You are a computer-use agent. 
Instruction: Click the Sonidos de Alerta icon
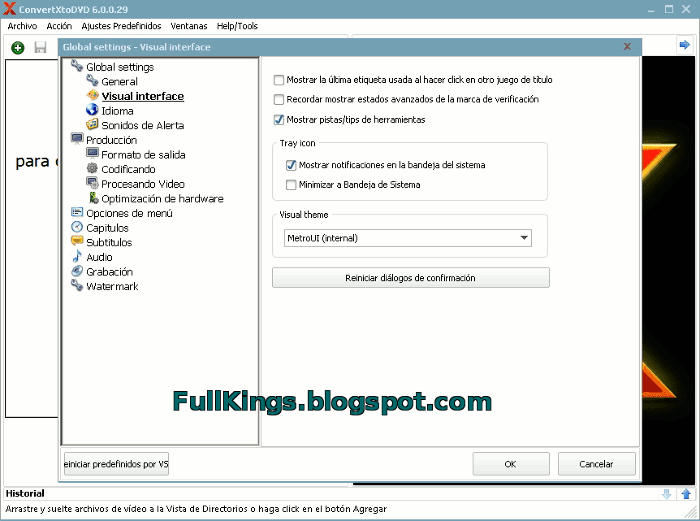pos(92,125)
